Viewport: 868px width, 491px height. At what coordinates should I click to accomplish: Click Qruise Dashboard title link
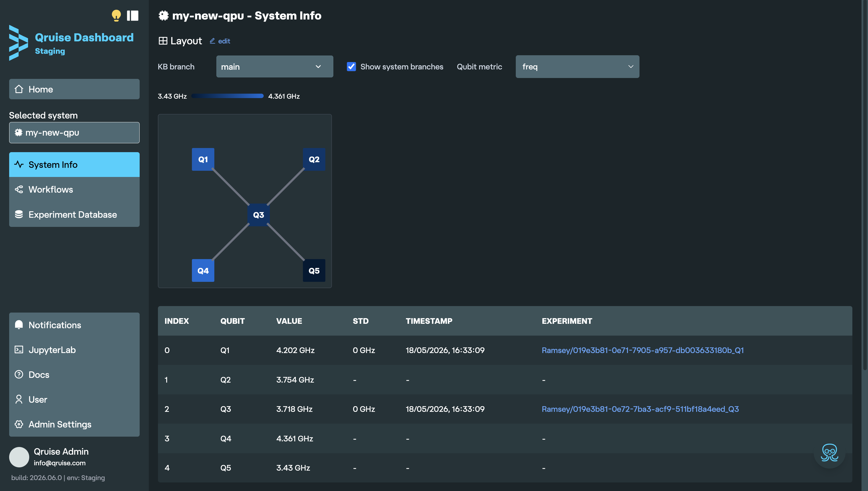click(x=84, y=37)
